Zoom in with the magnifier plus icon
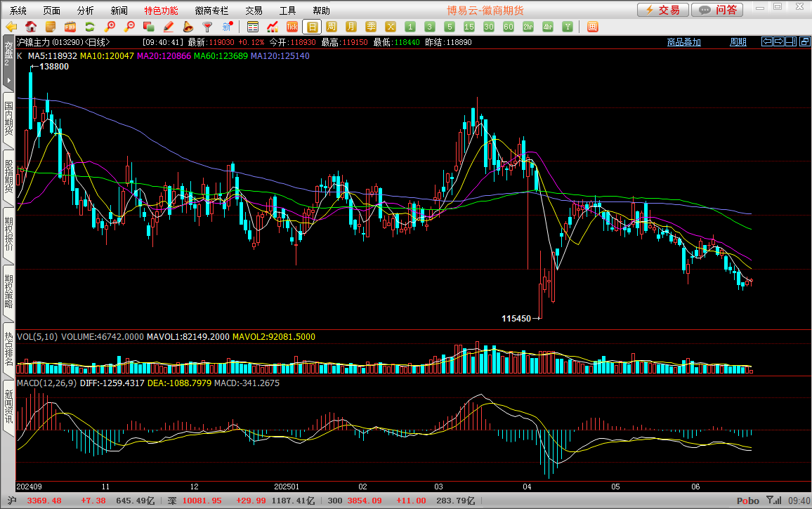The width and height of the screenshot is (812, 509). [110, 27]
